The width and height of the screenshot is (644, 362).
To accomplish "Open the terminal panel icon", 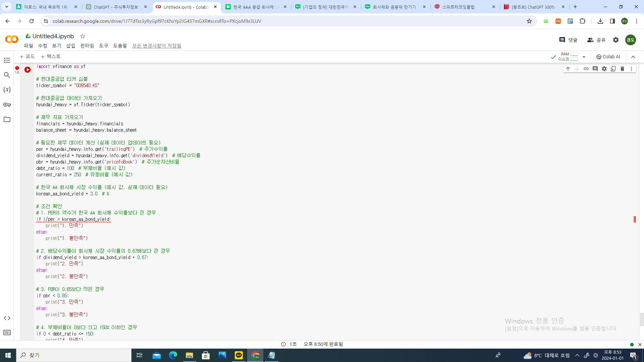I will coord(7,333).
